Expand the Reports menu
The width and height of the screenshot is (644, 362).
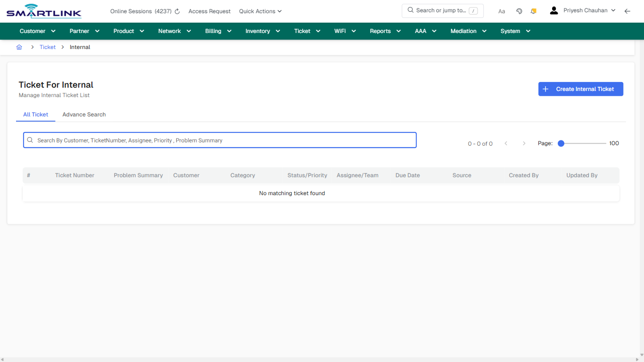coord(385,31)
